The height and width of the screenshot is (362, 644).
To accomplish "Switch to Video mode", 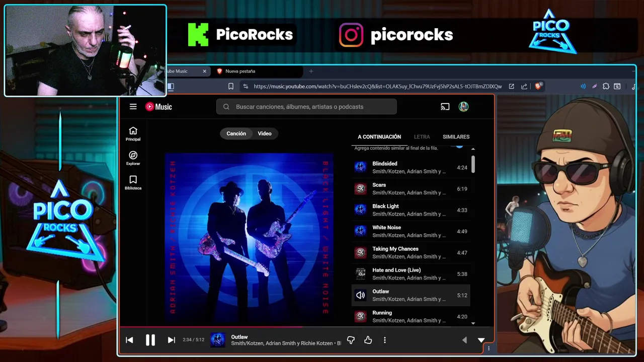I will [265, 134].
